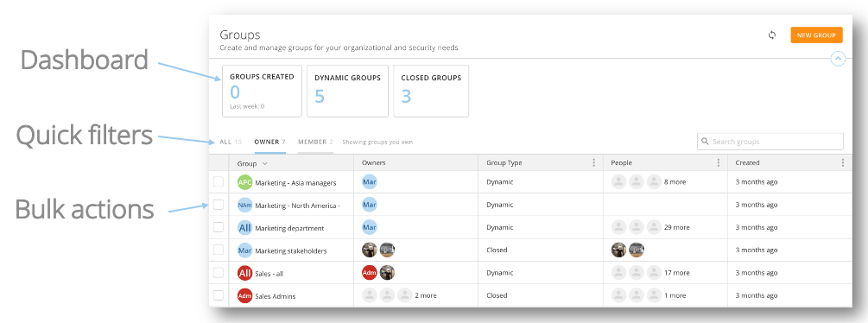Click the Search groups input field
Viewport: 868px width, 323px height.
[770, 142]
